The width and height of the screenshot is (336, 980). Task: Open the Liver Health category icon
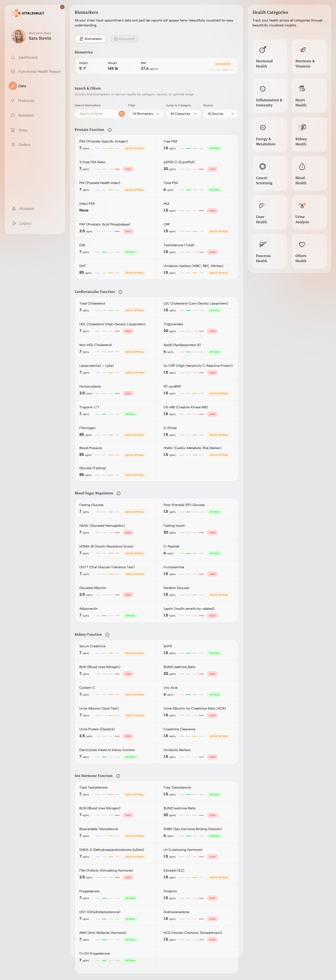(262, 205)
